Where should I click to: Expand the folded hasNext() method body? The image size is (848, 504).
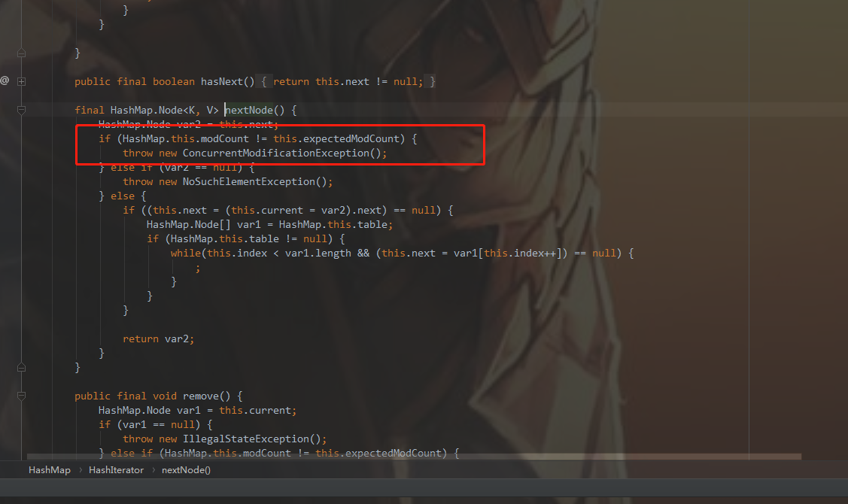[22, 82]
